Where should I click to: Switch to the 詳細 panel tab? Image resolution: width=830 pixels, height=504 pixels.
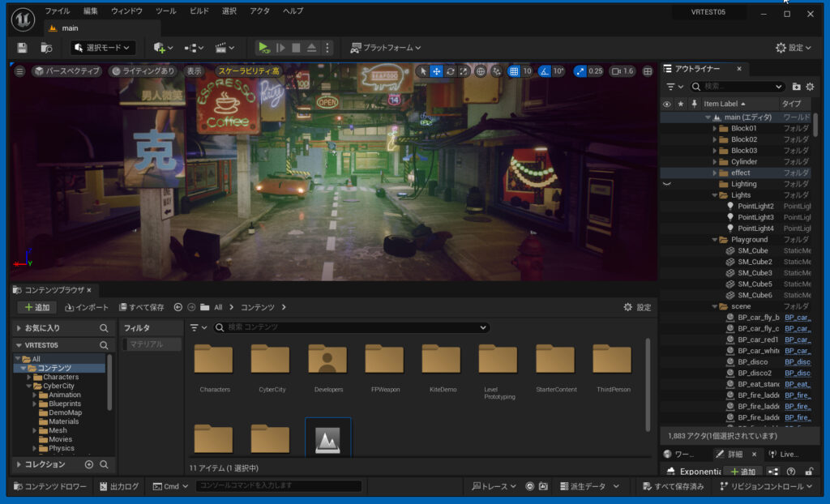pyautogui.click(x=736, y=454)
